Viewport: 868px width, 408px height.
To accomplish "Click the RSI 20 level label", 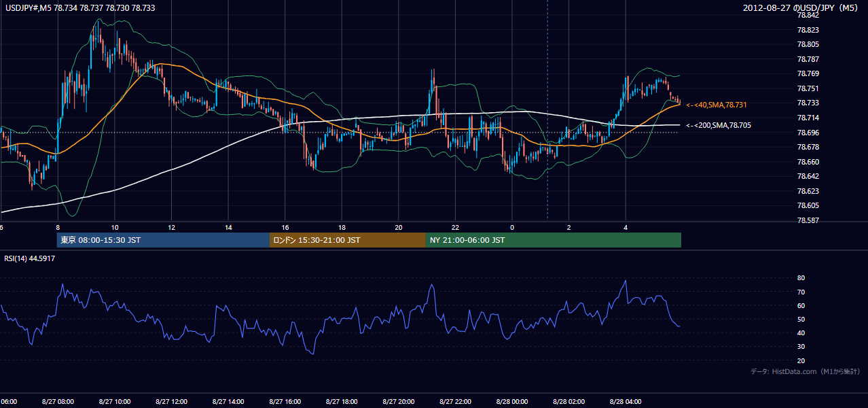I will tap(801, 360).
